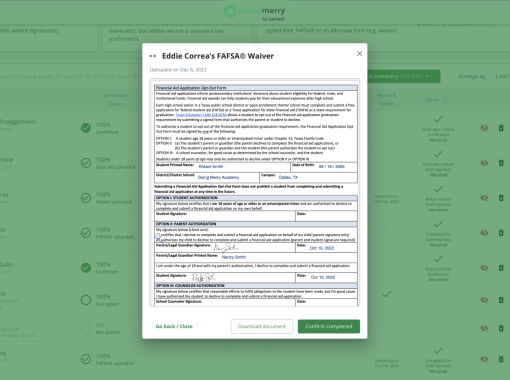Image resolution: width=510 pixels, height=380 pixels.
Task: Select the Brueggemann student name
Action: (18, 122)
